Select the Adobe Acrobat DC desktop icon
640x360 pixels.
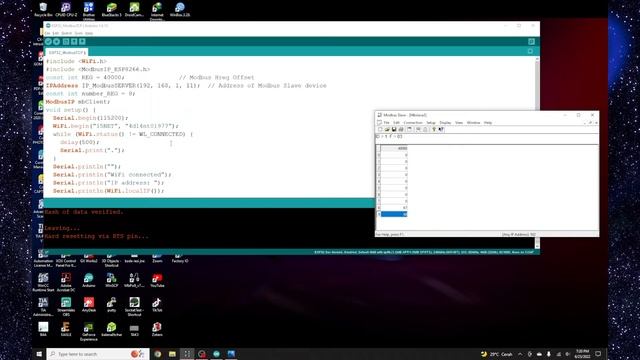66,282
